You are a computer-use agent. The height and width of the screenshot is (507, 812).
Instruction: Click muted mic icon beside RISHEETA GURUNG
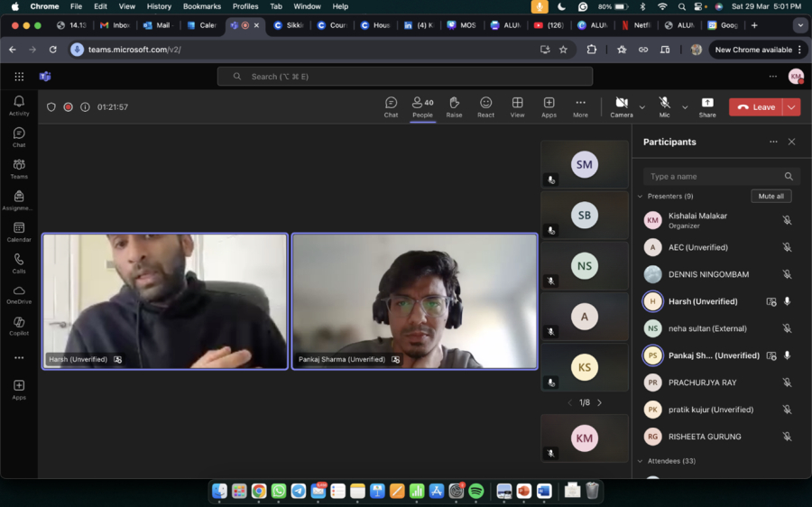pos(787,437)
